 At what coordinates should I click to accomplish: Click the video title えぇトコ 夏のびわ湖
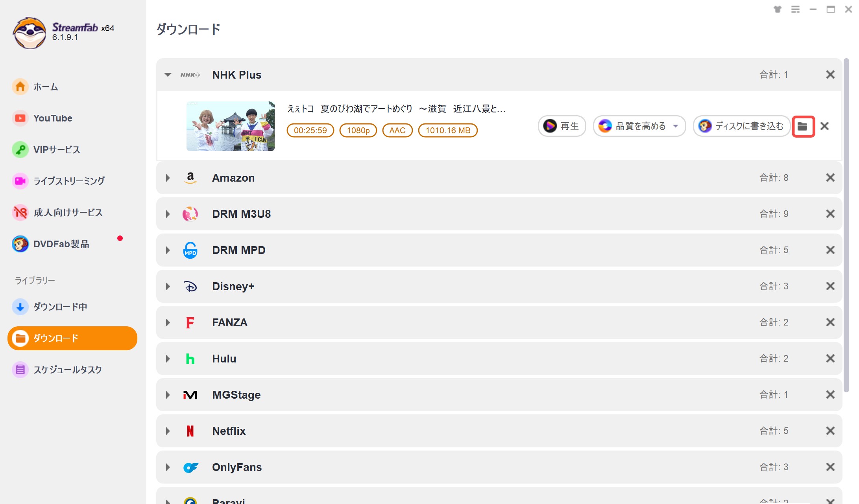pos(396,109)
